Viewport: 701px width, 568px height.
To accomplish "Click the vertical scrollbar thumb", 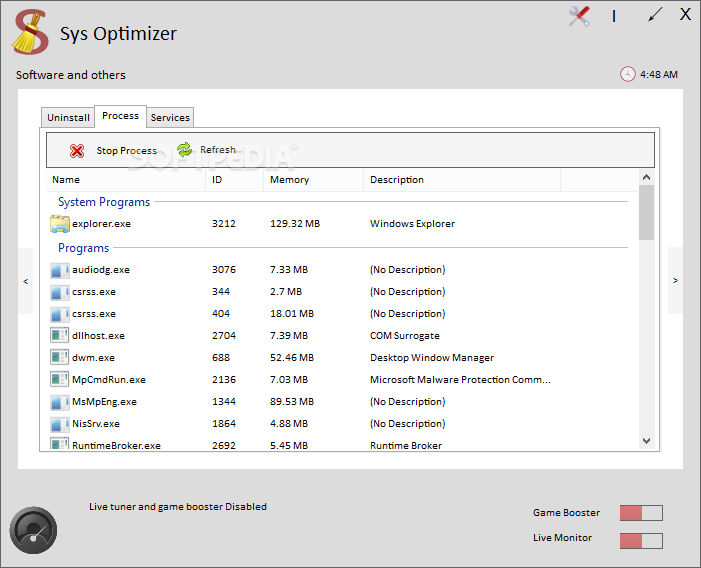I will (646, 213).
